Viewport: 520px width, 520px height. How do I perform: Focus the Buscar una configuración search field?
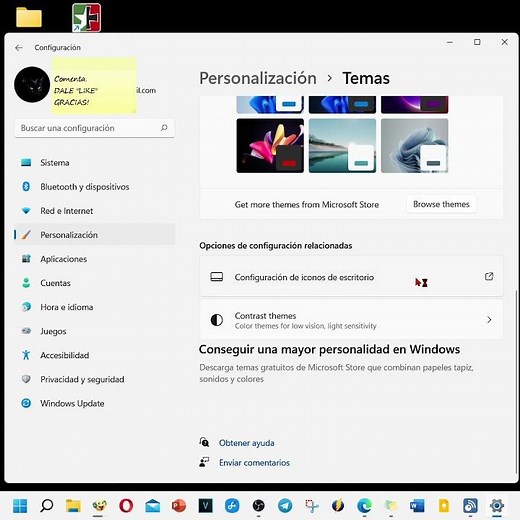tap(95, 128)
